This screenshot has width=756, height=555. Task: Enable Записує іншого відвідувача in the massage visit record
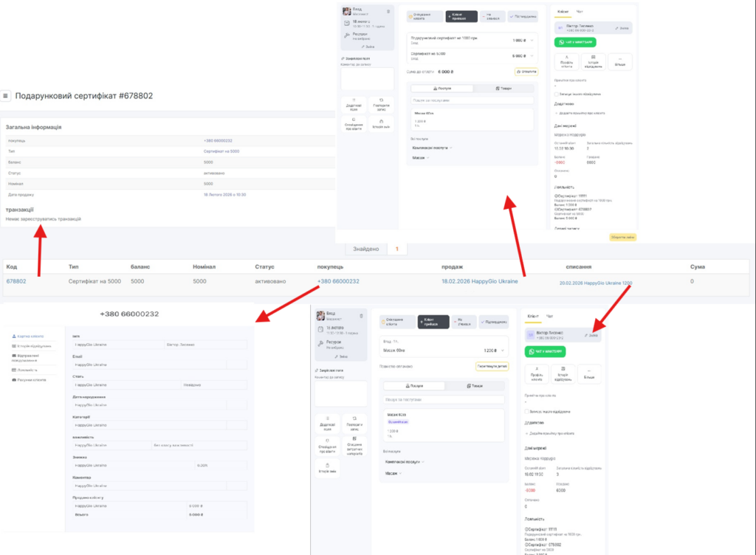tap(525, 411)
